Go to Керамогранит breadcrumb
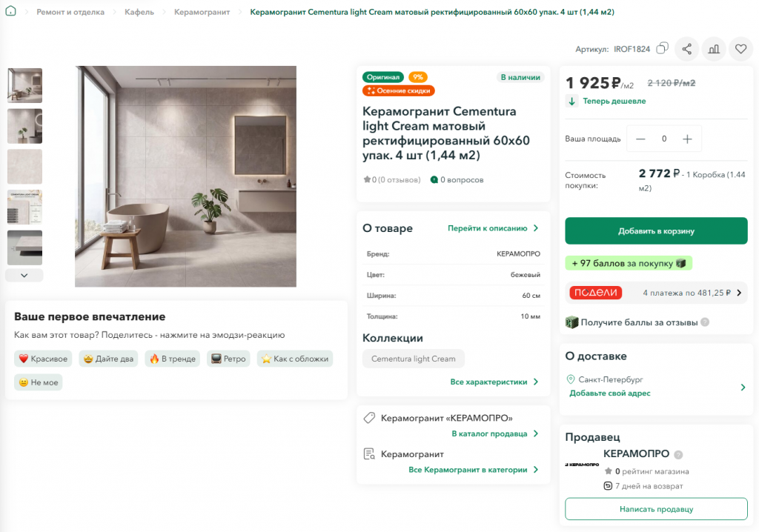This screenshot has width=759, height=532. point(202,12)
